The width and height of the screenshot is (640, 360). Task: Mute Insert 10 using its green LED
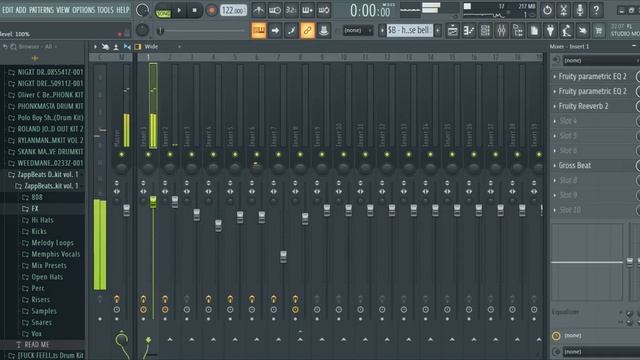pyautogui.click(x=344, y=155)
